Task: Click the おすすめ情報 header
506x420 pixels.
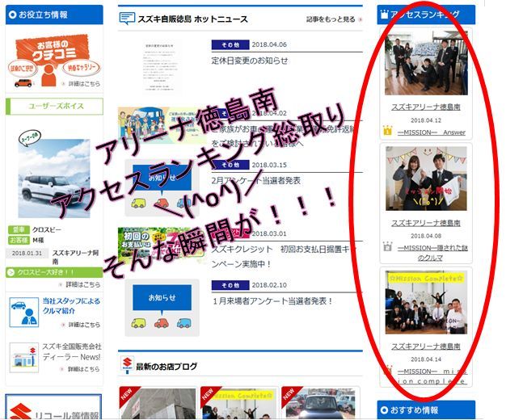Action: coord(426,409)
